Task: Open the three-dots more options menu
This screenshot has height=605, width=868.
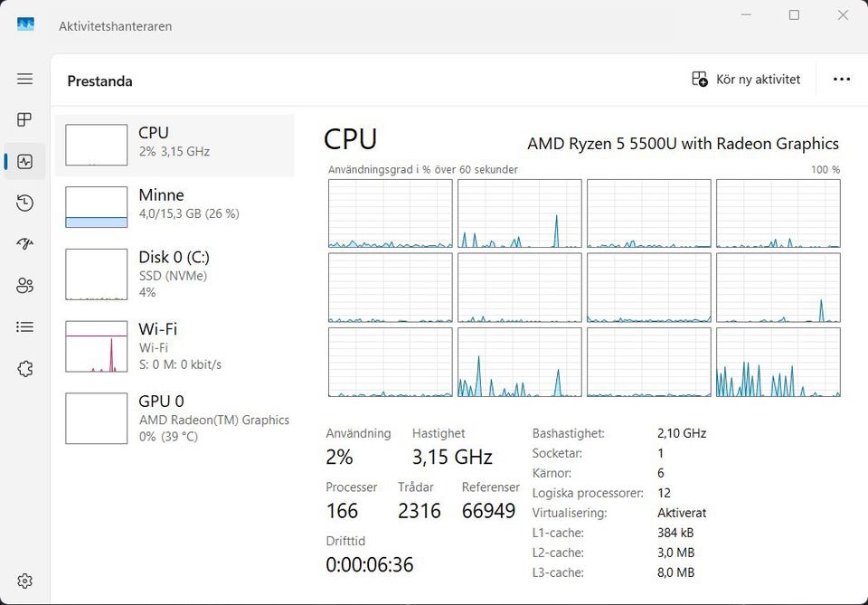Action: (842, 80)
